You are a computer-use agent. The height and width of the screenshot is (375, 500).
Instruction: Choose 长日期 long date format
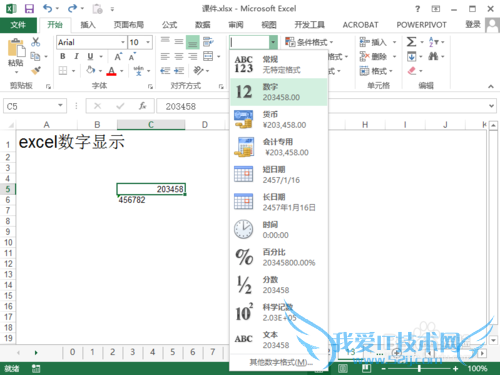279,202
